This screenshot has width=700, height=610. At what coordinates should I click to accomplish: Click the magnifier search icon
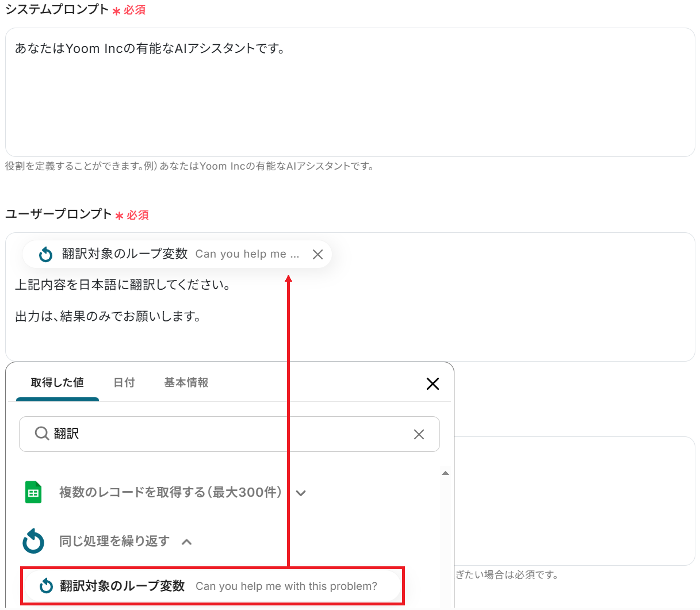pos(41,433)
